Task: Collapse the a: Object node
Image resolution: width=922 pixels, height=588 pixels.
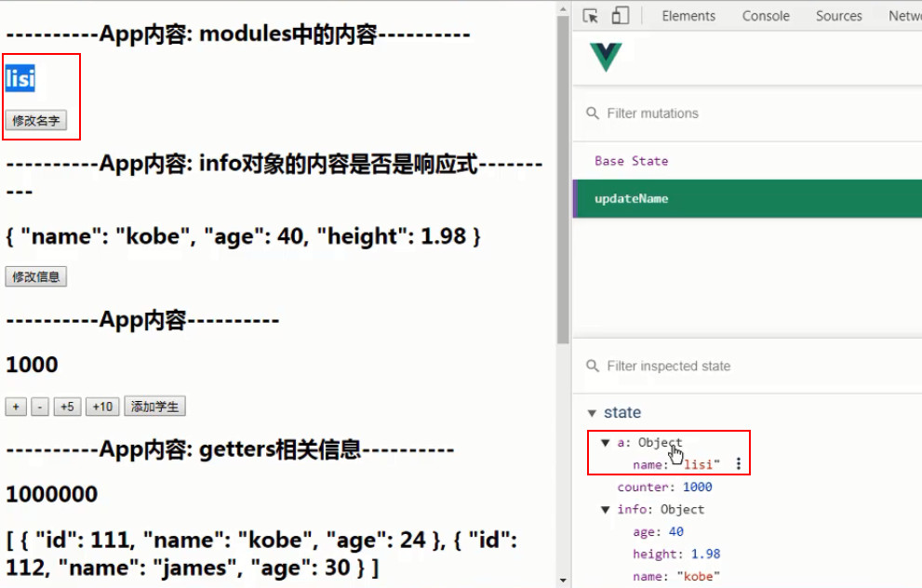Action: [x=605, y=443]
